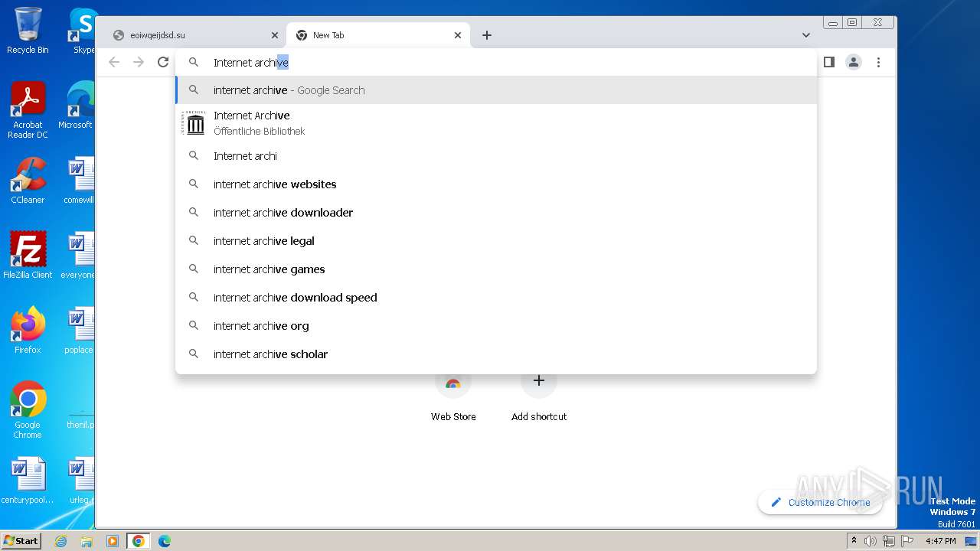
Task: Open Chrome's three-dot menu
Action: click(x=878, y=62)
